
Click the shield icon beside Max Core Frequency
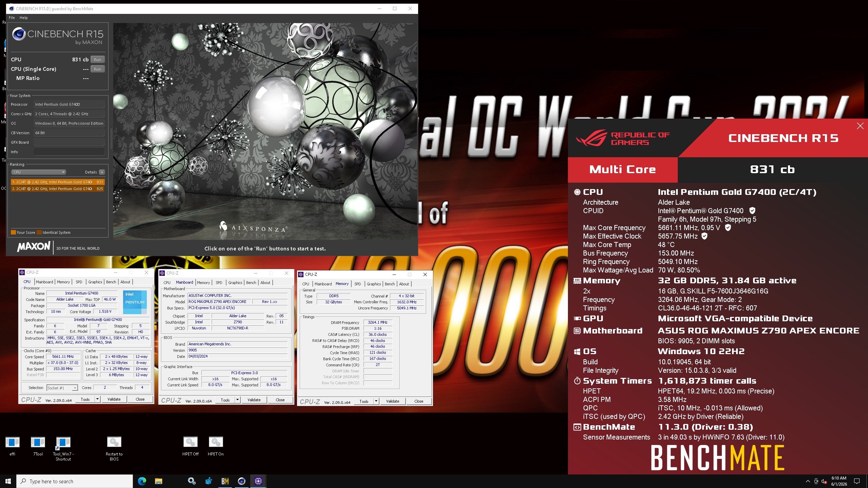point(728,228)
